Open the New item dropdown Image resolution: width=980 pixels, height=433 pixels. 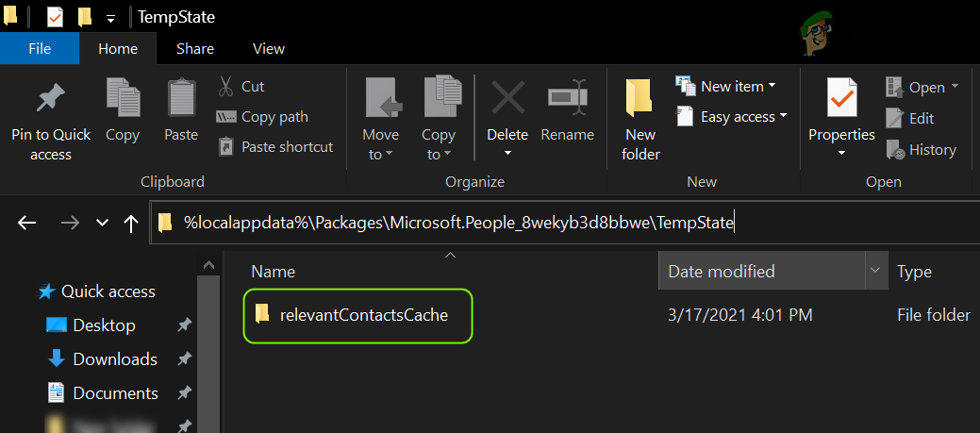pyautogui.click(x=726, y=87)
